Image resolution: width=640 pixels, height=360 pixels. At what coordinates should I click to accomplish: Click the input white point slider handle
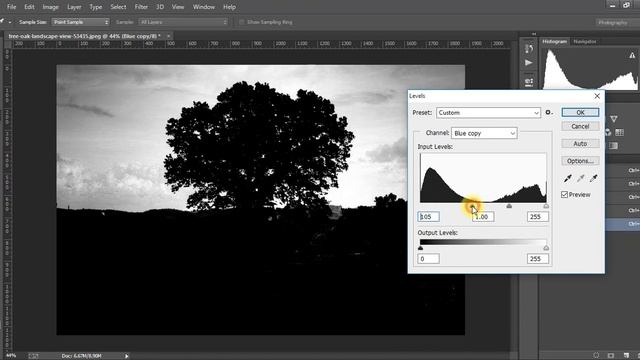(546, 206)
